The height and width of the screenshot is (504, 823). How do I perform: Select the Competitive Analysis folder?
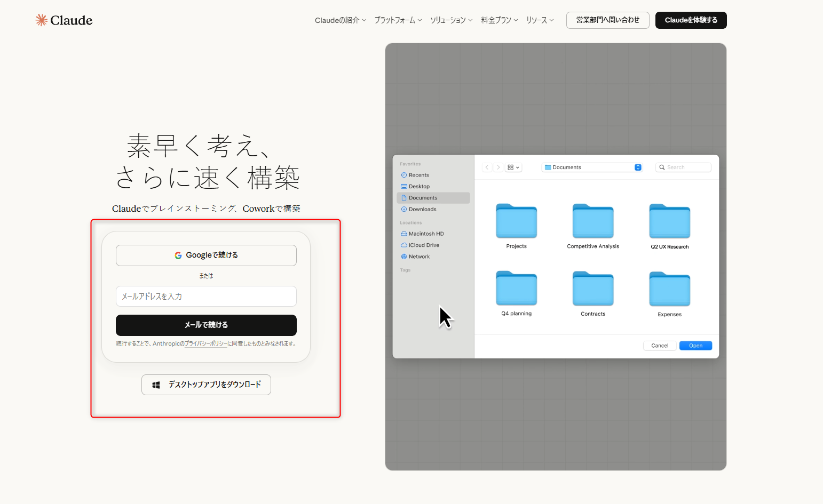(592, 221)
